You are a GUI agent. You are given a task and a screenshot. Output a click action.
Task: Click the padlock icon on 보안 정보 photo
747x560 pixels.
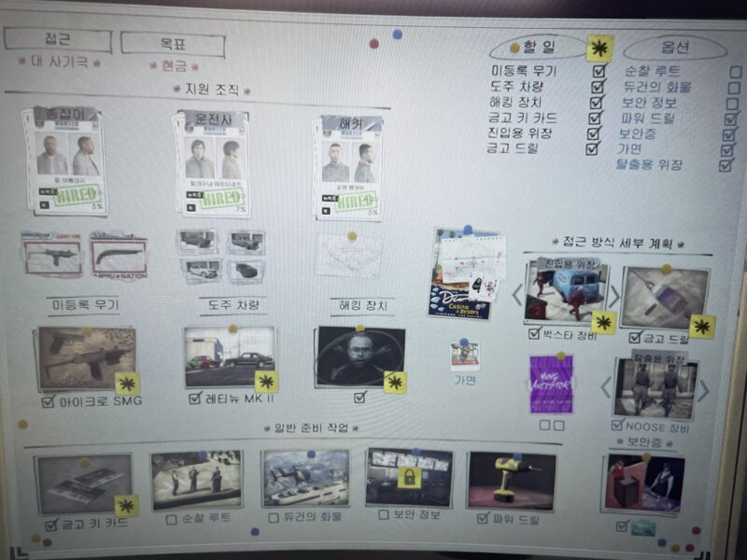click(x=409, y=477)
